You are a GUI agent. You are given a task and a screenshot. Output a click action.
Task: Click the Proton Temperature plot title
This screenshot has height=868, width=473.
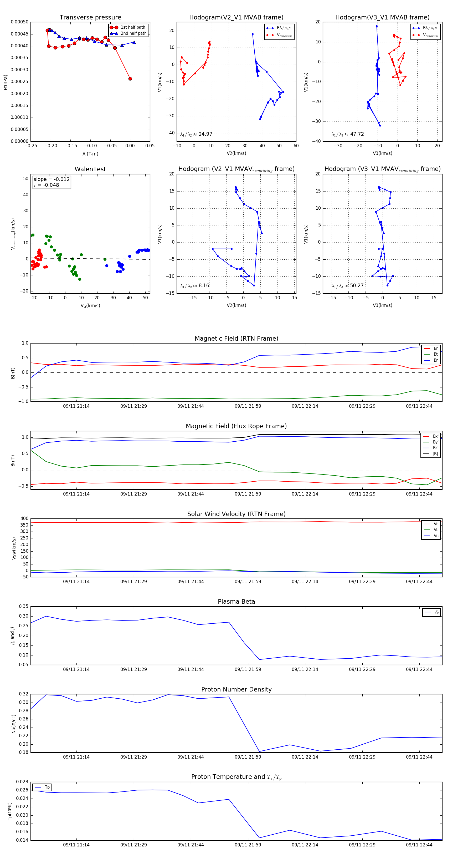[x=236, y=777]
